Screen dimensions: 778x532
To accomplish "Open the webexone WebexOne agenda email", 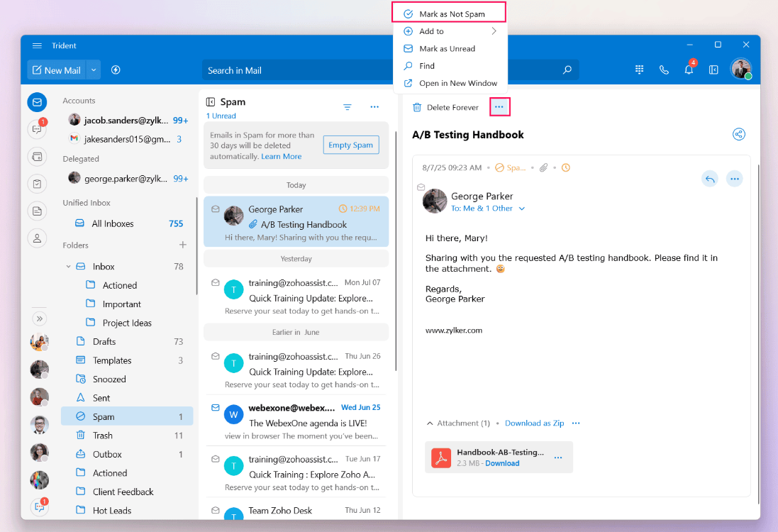I will (296, 422).
